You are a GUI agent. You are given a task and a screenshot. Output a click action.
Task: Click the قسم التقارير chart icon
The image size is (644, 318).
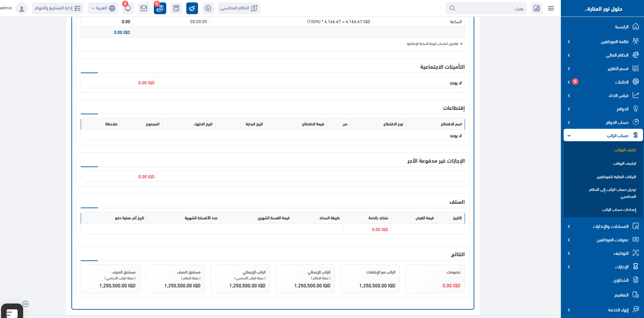[636, 68]
